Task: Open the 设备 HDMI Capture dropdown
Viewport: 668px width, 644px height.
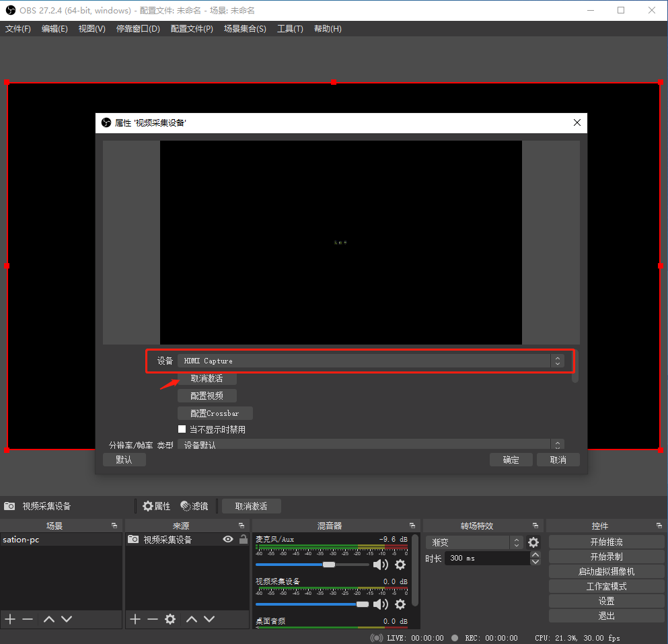Action: tap(370, 361)
